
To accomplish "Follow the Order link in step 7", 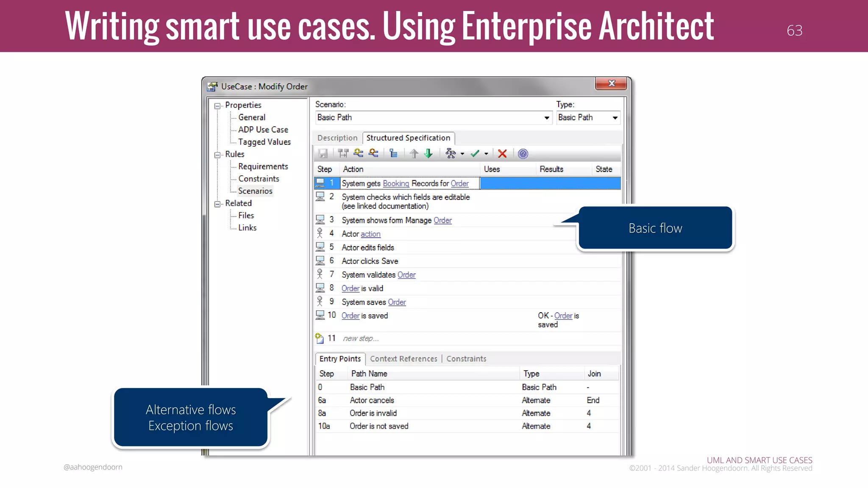I will point(406,275).
